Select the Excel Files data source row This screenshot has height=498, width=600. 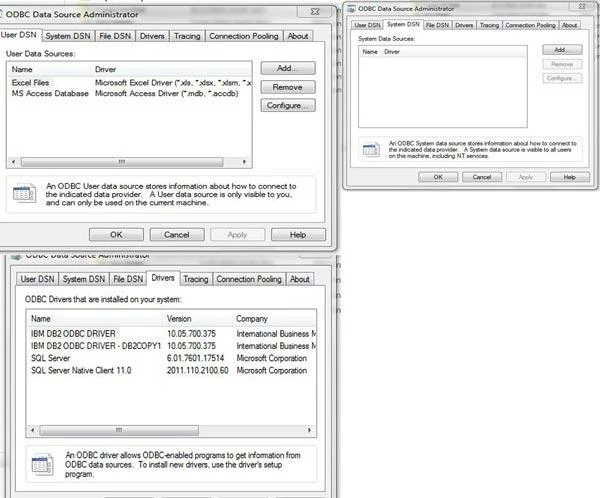tap(129, 83)
